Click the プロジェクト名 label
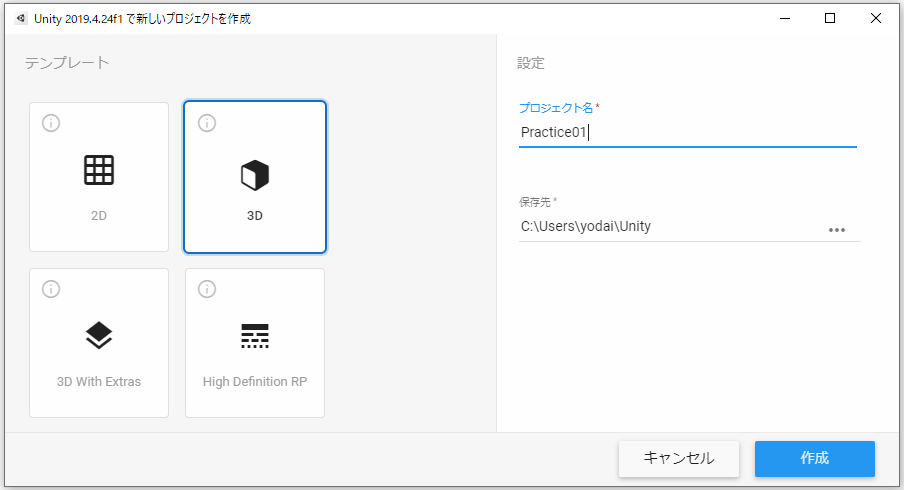Viewport: 904px width, 490px height. (556, 108)
